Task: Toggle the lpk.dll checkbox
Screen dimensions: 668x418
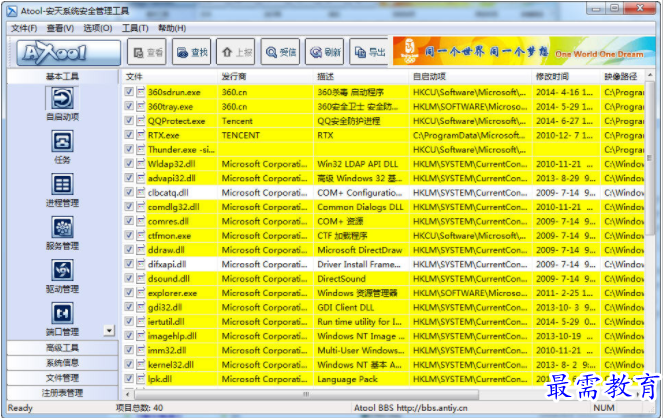Action: [129, 378]
